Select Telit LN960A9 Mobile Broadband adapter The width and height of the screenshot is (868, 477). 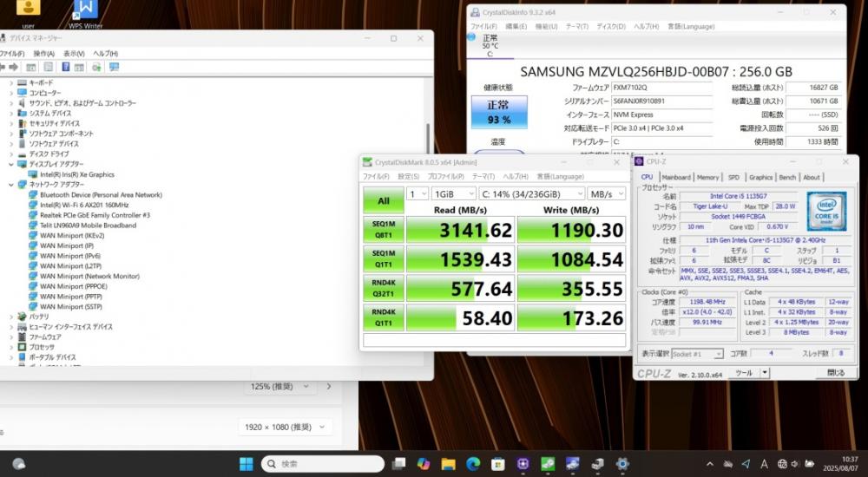(x=88, y=225)
